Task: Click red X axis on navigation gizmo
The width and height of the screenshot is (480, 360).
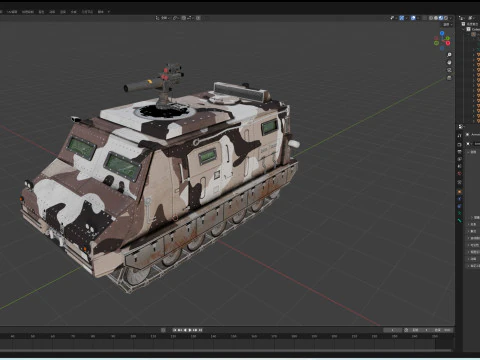Action: pyautogui.click(x=448, y=43)
